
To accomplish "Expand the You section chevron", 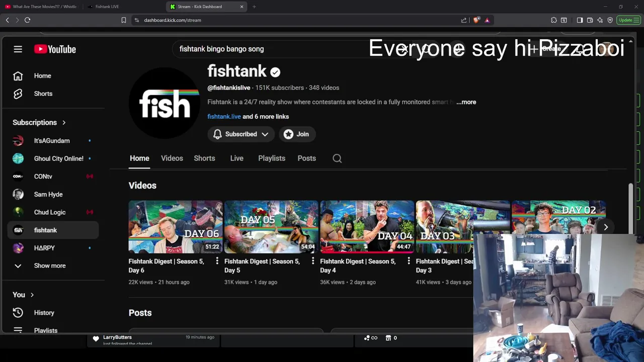I will [32, 295].
